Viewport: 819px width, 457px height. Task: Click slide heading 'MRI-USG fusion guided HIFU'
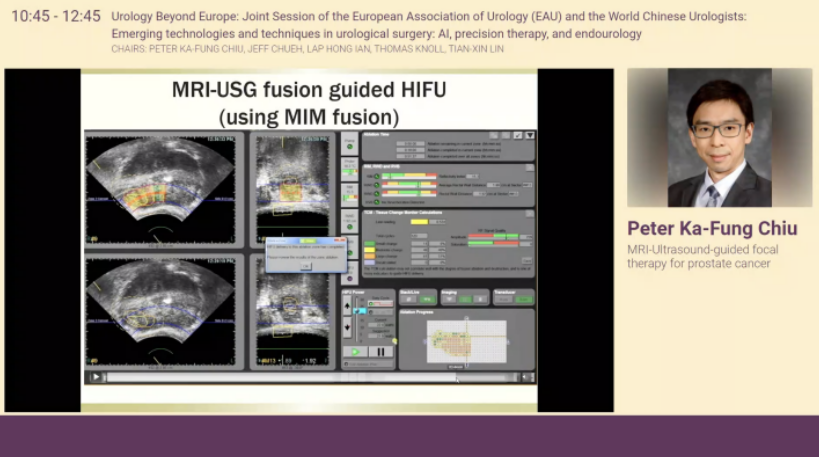309,89
